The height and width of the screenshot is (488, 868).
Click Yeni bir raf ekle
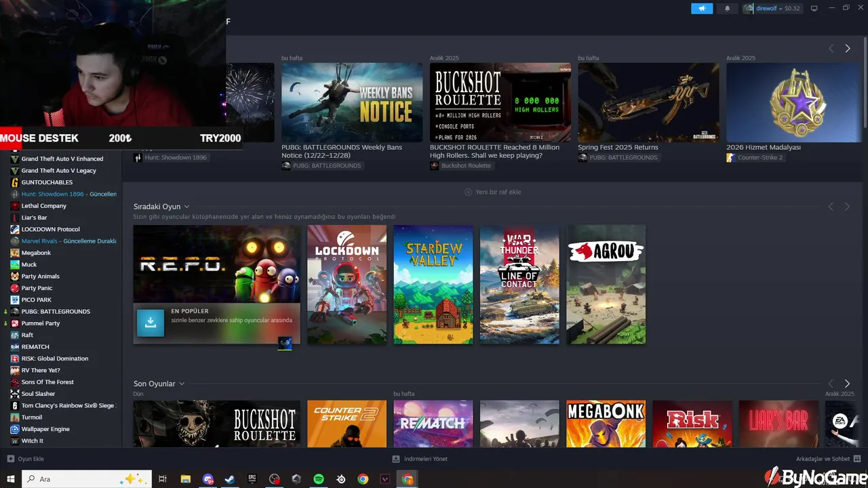click(493, 192)
